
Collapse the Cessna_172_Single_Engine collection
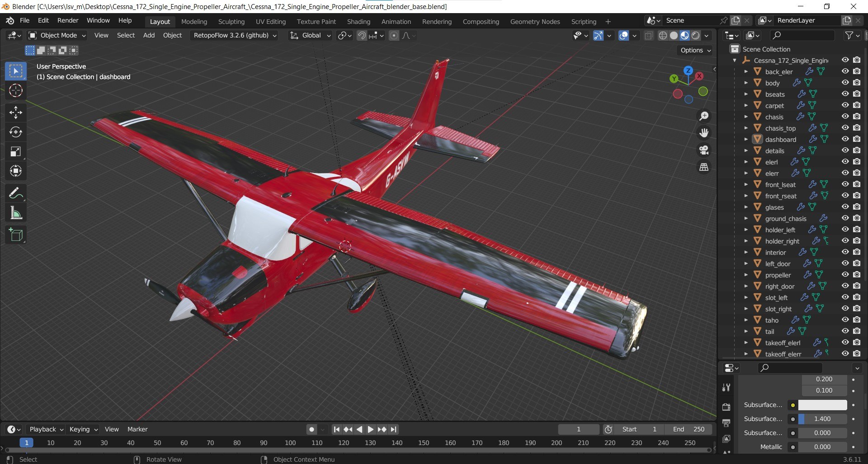click(735, 61)
